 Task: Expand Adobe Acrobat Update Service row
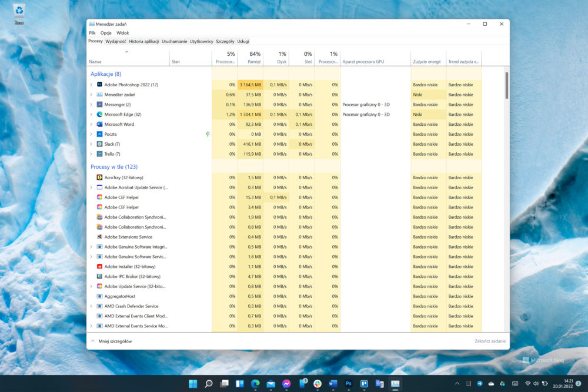[x=91, y=187]
